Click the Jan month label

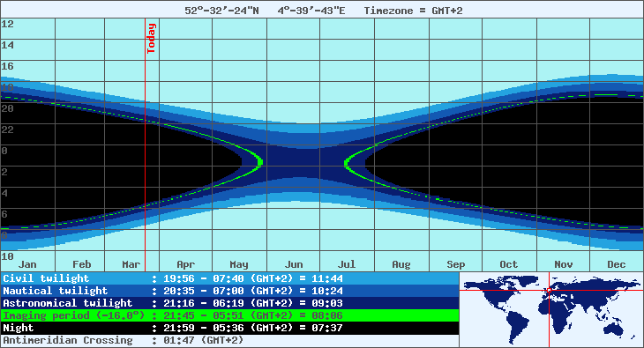tap(27, 264)
